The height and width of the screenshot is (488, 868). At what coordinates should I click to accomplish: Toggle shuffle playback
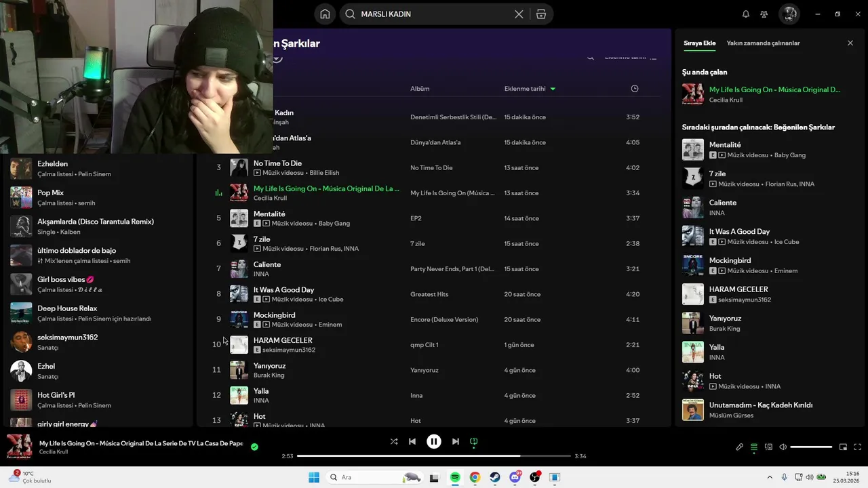394,441
